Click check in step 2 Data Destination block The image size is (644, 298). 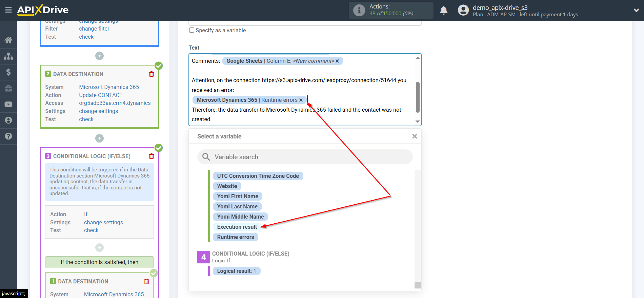point(86,119)
